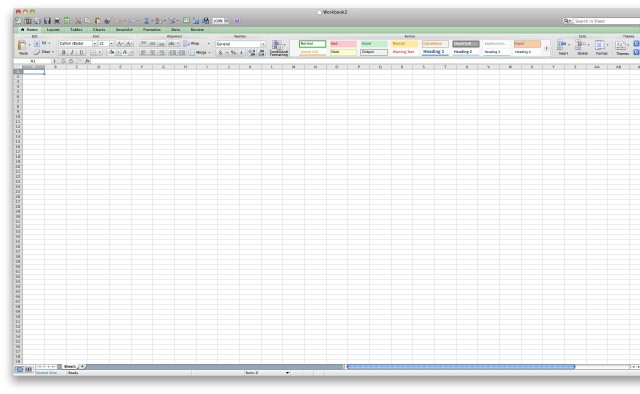Image resolution: width=640 pixels, height=394 pixels.
Task: Click the Delete cells icon
Action: click(581, 45)
